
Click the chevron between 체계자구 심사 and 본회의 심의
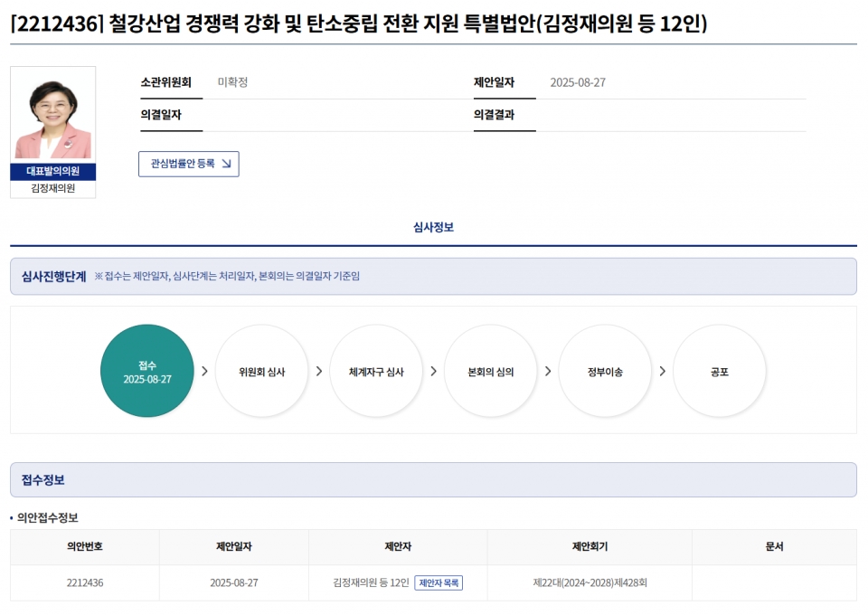click(x=433, y=371)
